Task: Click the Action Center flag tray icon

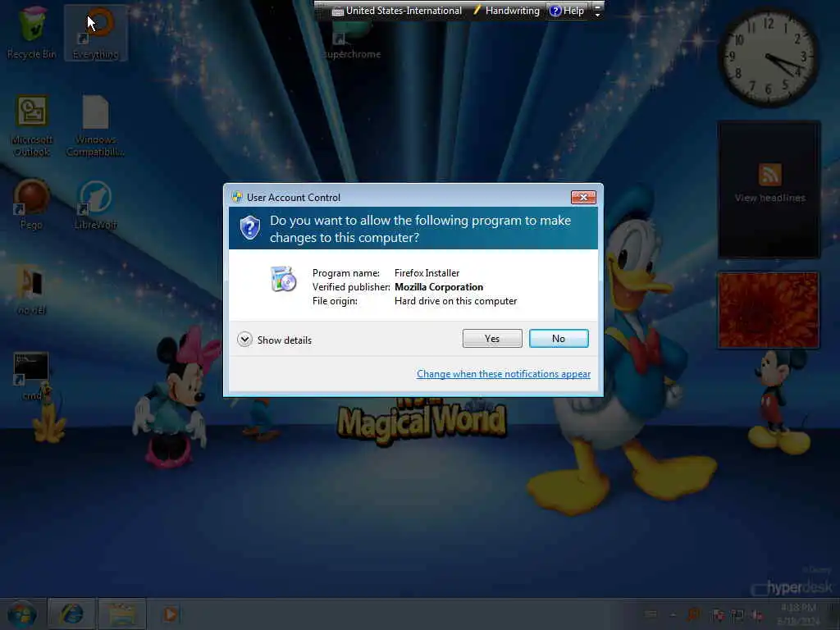Action: click(719, 615)
